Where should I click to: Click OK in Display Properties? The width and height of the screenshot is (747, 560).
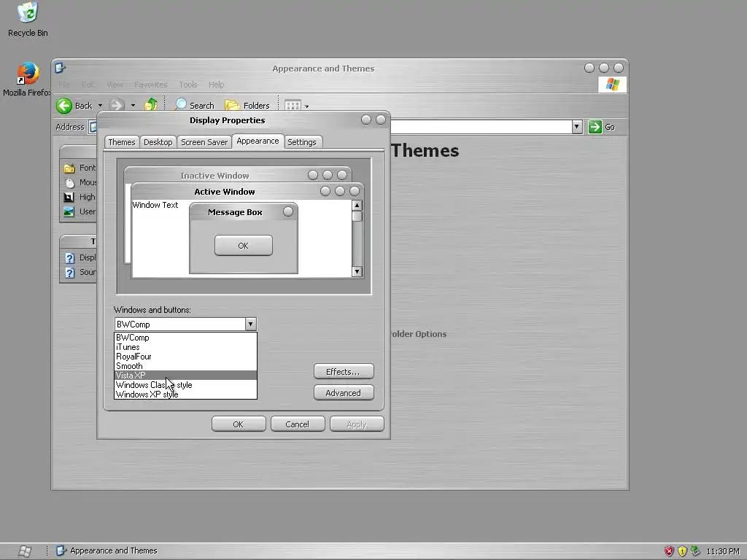239,424
